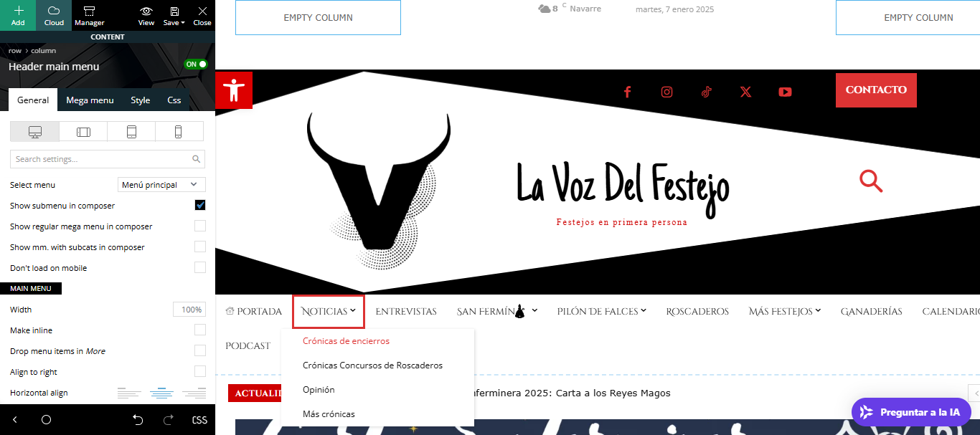
Task: Open the Ganaderías menu link
Action: click(871, 312)
